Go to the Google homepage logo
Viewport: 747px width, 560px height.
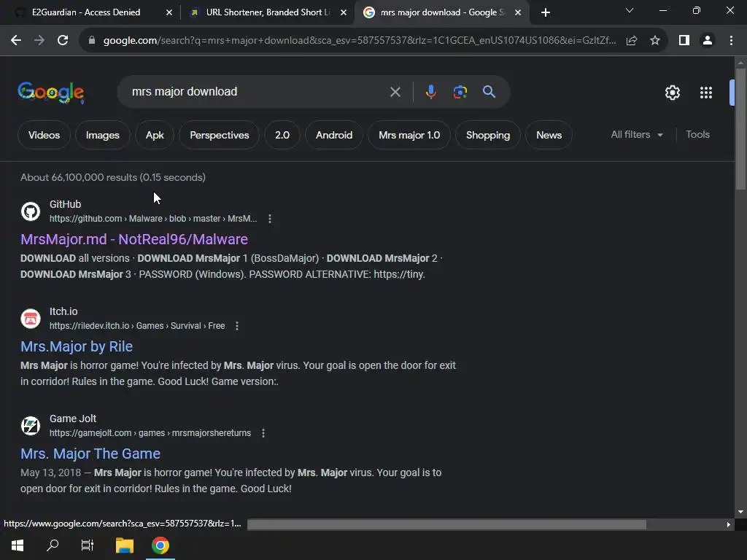pyautogui.click(x=51, y=93)
